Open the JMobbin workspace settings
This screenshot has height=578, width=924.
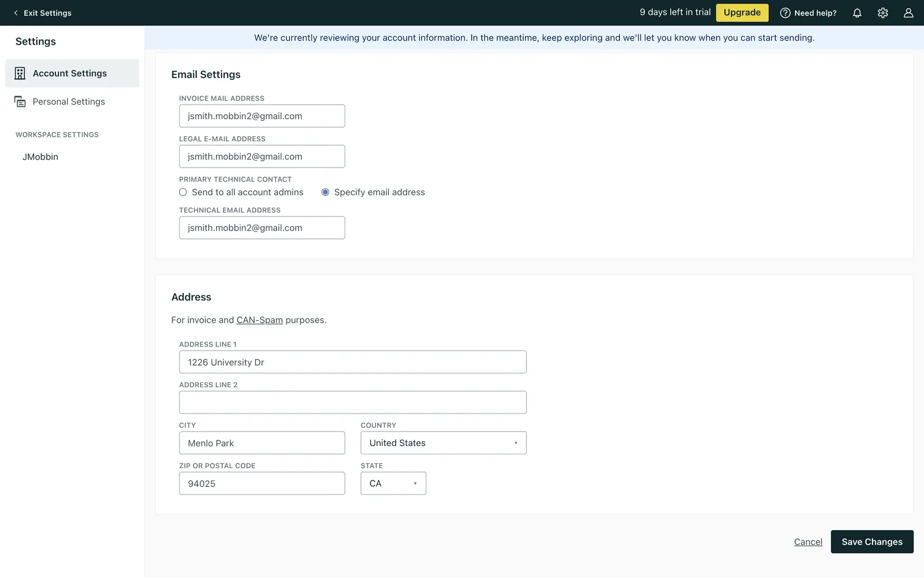(40, 157)
